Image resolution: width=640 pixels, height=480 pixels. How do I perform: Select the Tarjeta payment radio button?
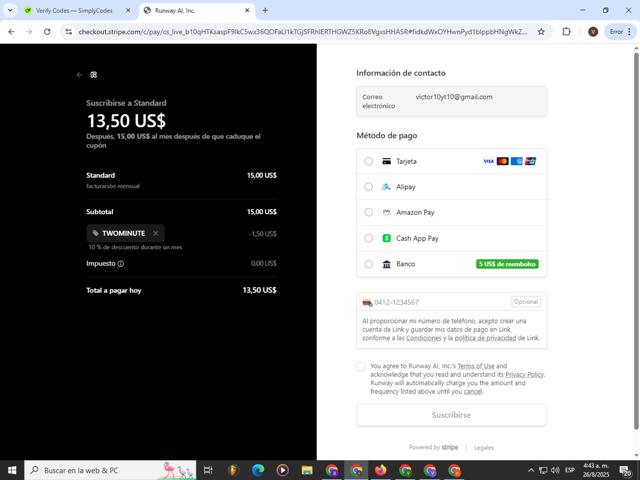coord(369,161)
